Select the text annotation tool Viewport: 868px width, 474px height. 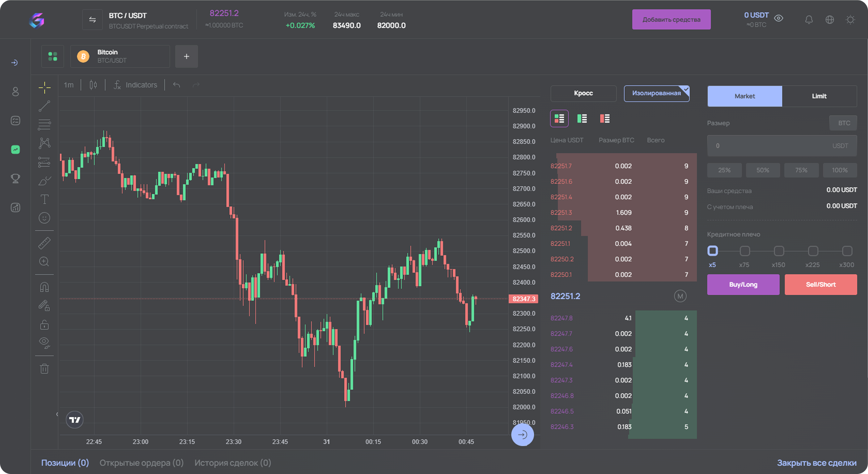click(44, 199)
